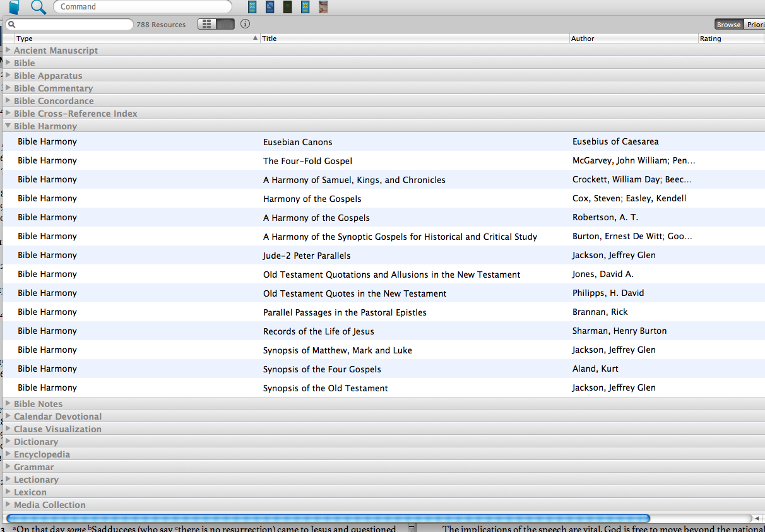Select Jude-2 Peter Parallels title

click(x=307, y=256)
